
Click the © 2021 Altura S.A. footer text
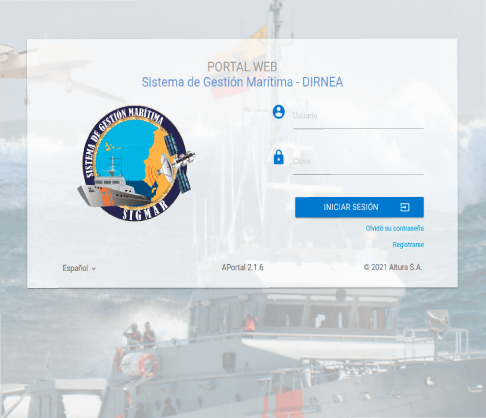[393, 267]
